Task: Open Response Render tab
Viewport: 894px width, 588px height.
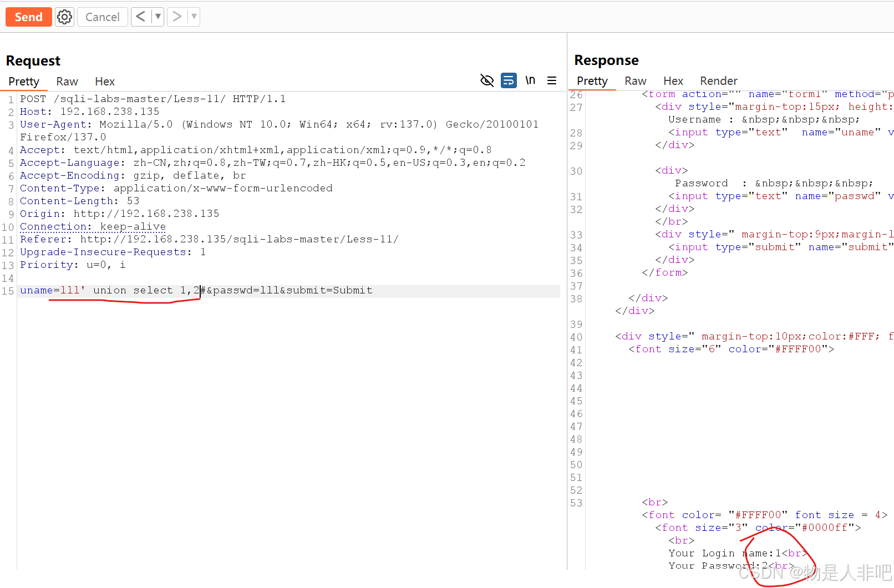Action: pyautogui.click(x=719, y=81)
